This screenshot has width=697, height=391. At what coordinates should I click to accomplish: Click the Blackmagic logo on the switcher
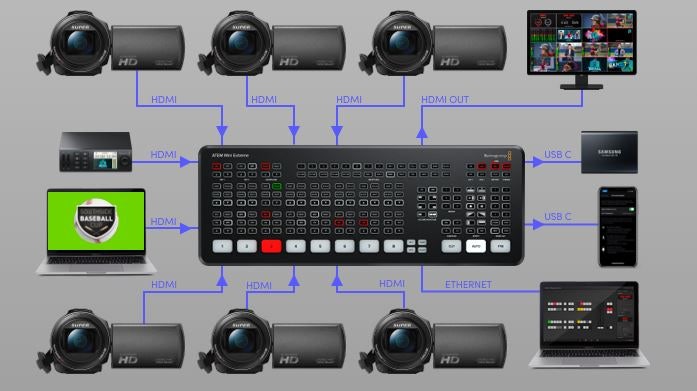pos(497,156)
